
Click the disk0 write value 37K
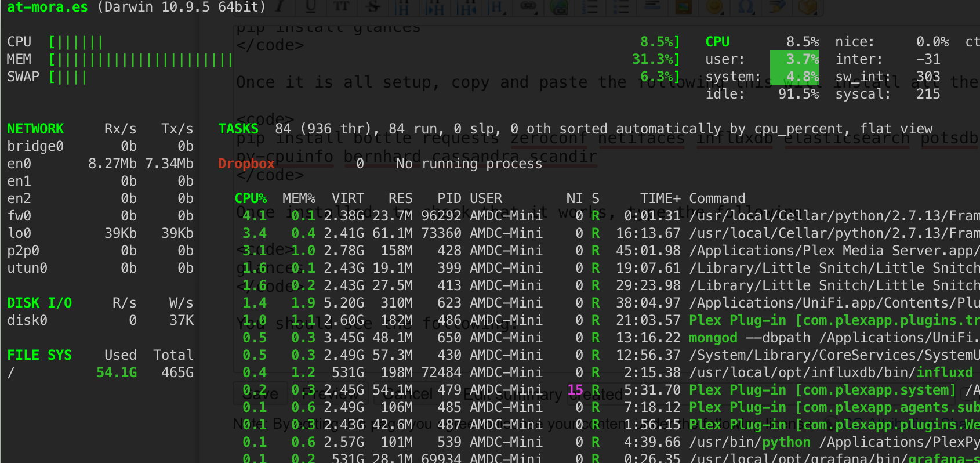coord(182,320)
